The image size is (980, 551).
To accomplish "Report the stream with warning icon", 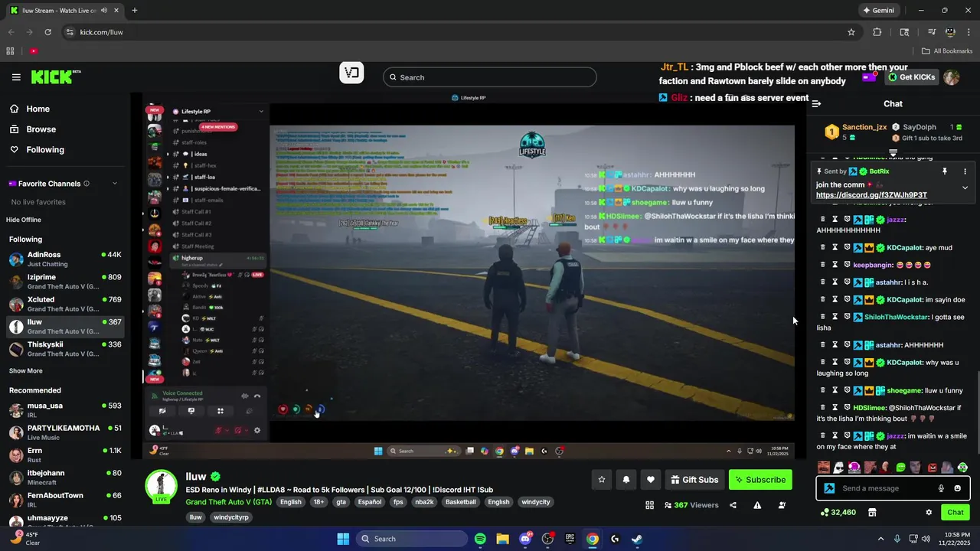I will point(757,505).
